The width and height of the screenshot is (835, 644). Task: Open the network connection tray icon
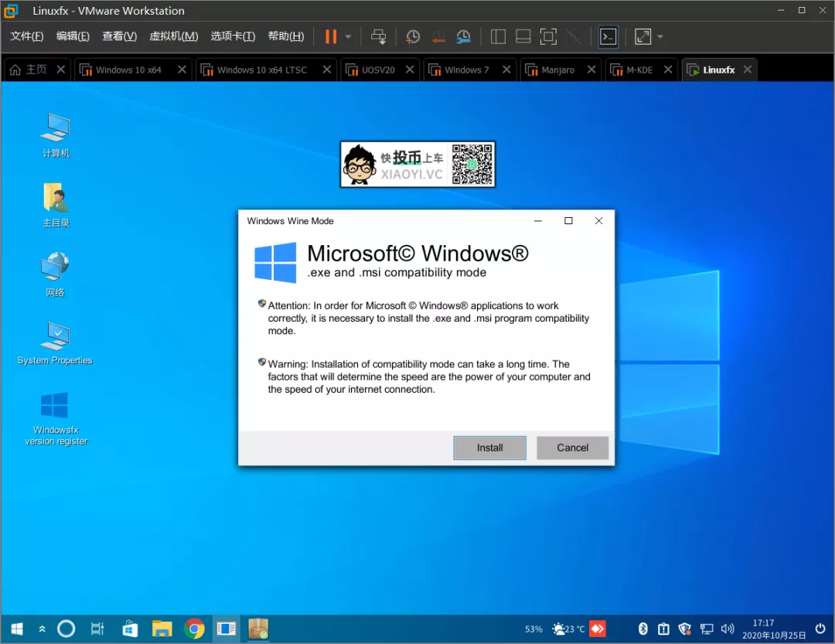tap(706, 629)
